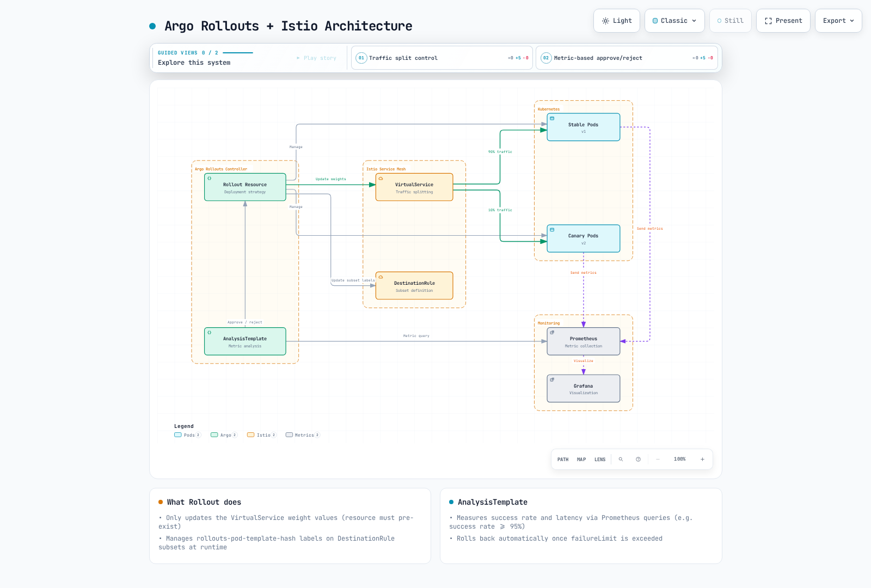Click the 100% zoom level readout

679,460
